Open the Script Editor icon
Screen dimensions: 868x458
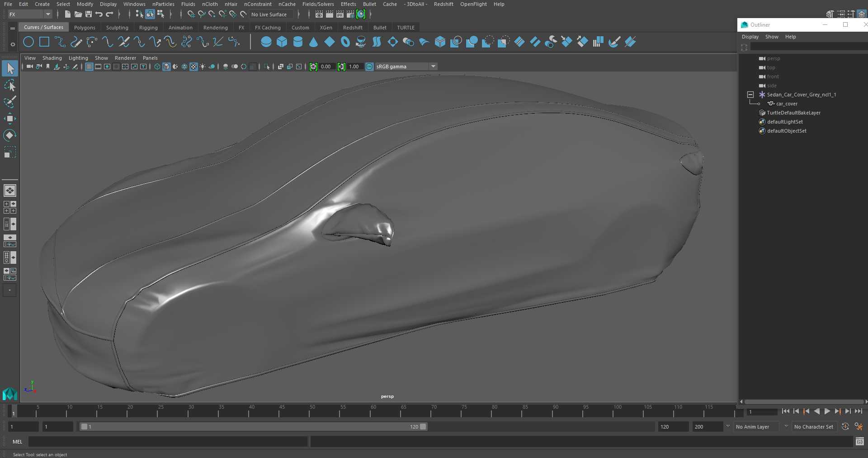tap(860, 441)
